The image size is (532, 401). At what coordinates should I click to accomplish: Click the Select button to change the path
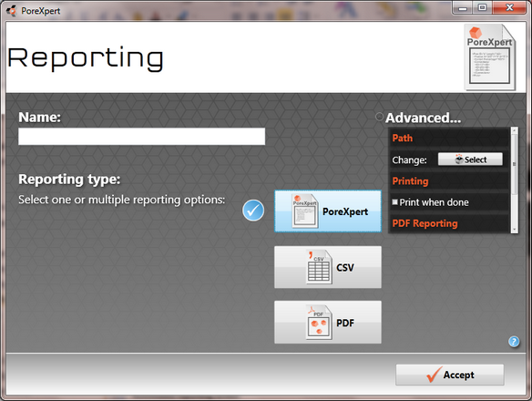coord(470,159)
